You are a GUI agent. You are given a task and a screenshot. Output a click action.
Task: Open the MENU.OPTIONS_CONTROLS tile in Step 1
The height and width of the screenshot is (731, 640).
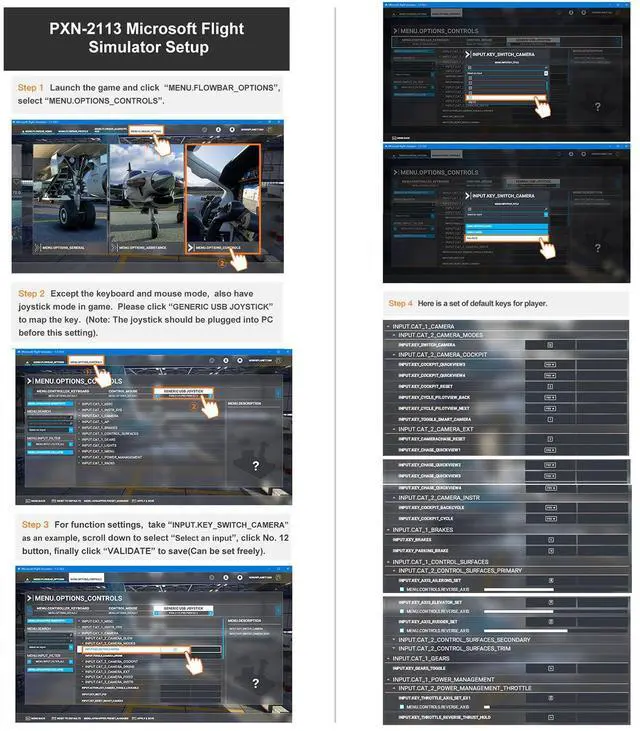coord(223,199)
